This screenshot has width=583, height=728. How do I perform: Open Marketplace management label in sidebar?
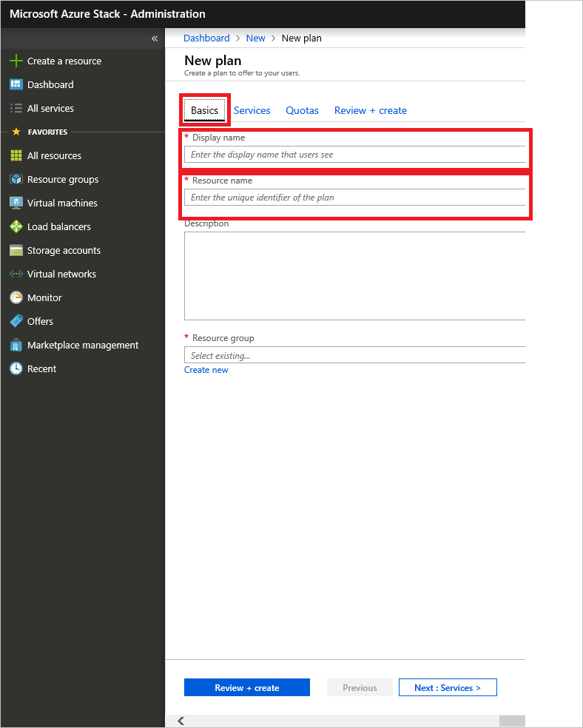(83, 345)
